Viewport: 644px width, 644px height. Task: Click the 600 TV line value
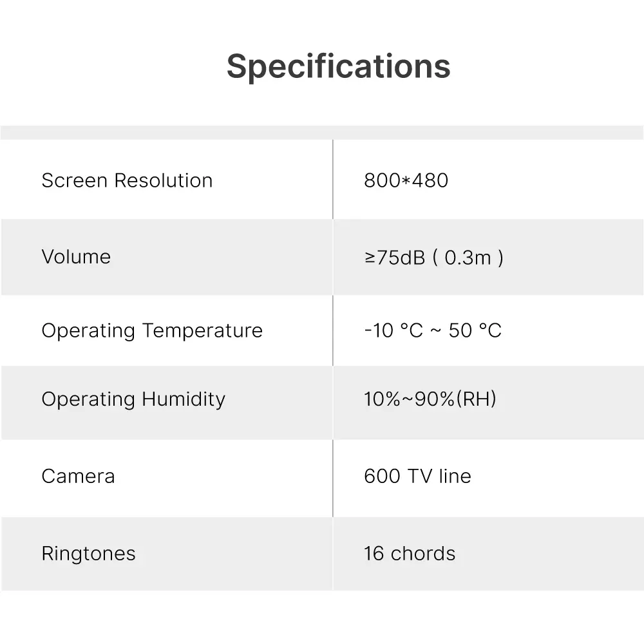coord(417,477)
